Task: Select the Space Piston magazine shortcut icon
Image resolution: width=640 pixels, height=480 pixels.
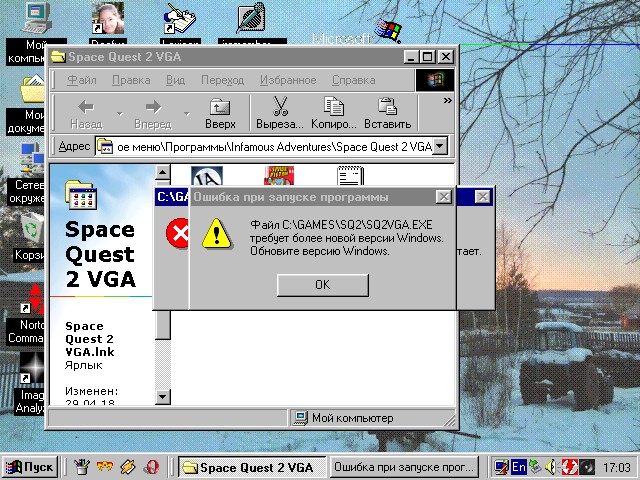Action: [x=279, y=176]
